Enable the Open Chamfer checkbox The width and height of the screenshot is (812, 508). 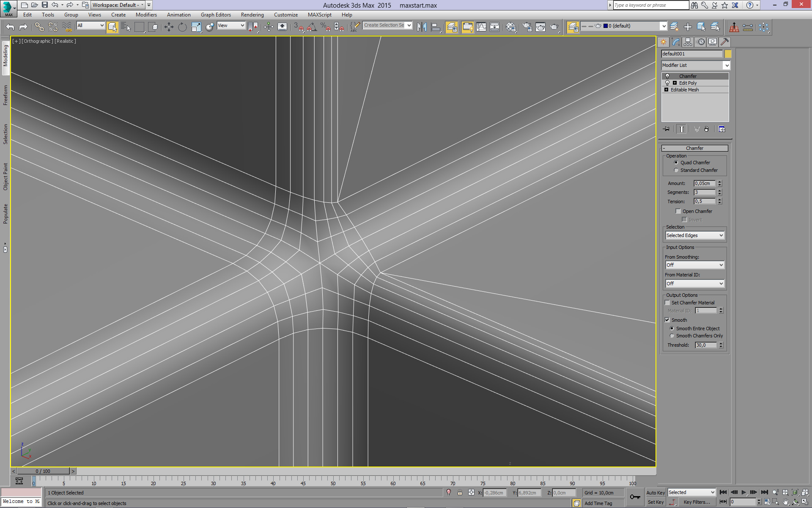click(678, 211)
